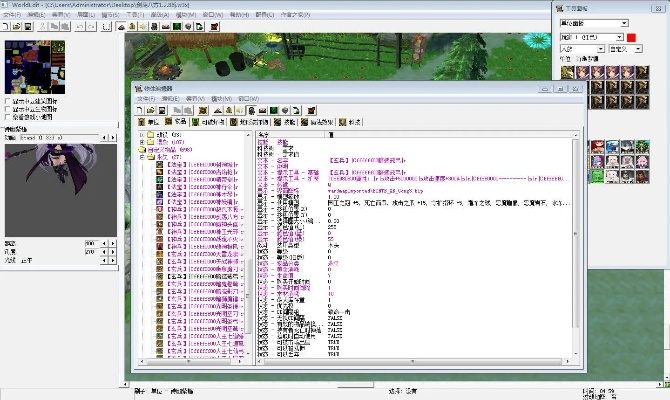Toggle 显示中立生物图标 checkbox under minimap
This screenshot has width=670, height=400.
click(8, 109)
